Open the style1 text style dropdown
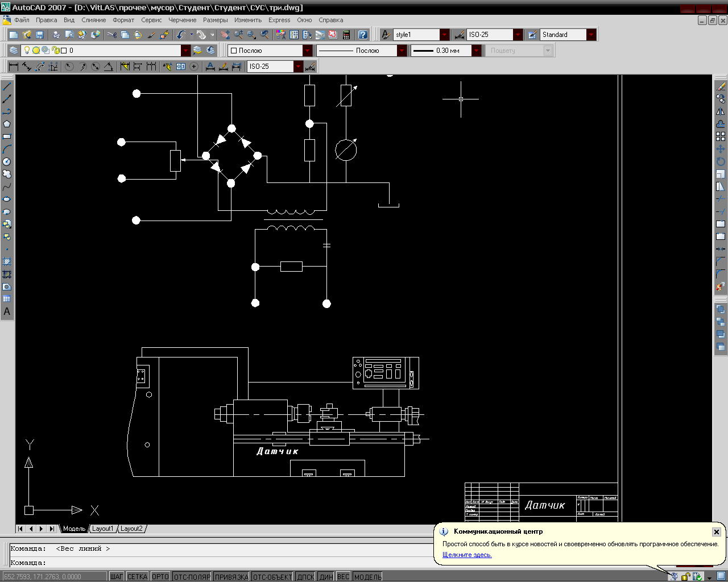The width and height of the screenshot is (728, 582). pos(445,35)
